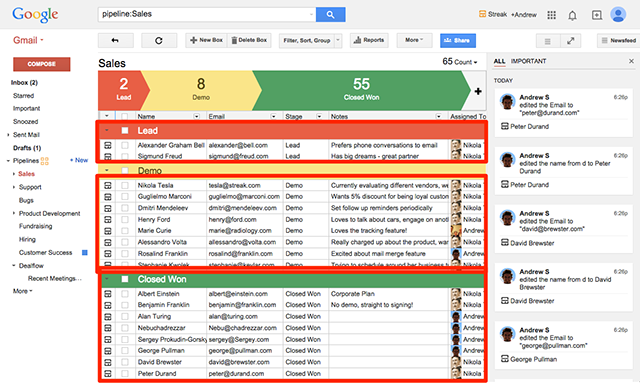This screenshot has width=640, height=383.
Task: Open the More toolbar dropdown
Action: [414, 40]
